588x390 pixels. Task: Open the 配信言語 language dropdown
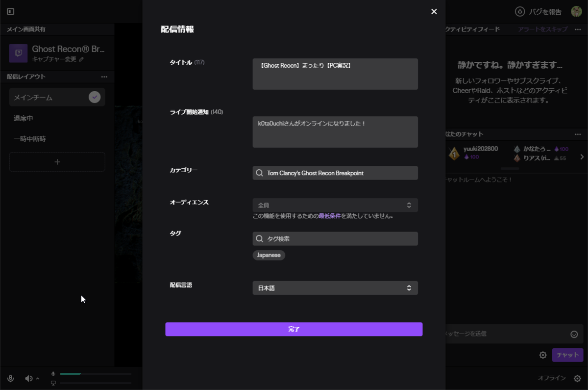335,288
